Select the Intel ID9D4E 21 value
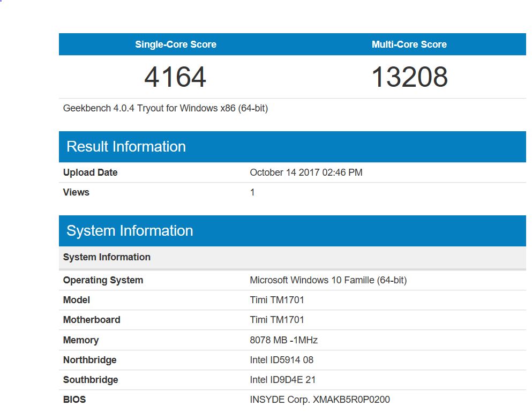The width and height of the screenshot is (532, 413). [x=283, y=380]
